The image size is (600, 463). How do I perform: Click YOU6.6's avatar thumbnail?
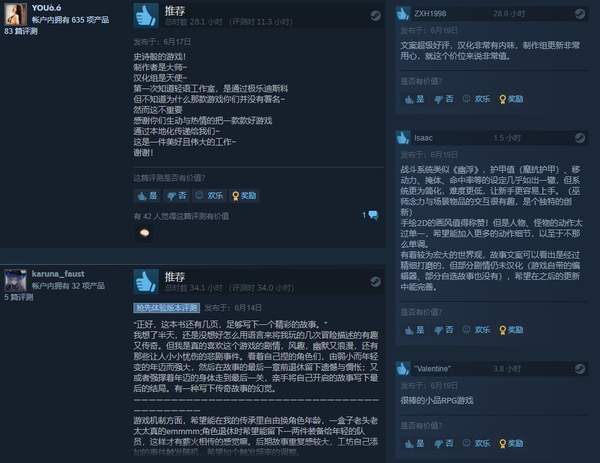click(x=15, y=14)
